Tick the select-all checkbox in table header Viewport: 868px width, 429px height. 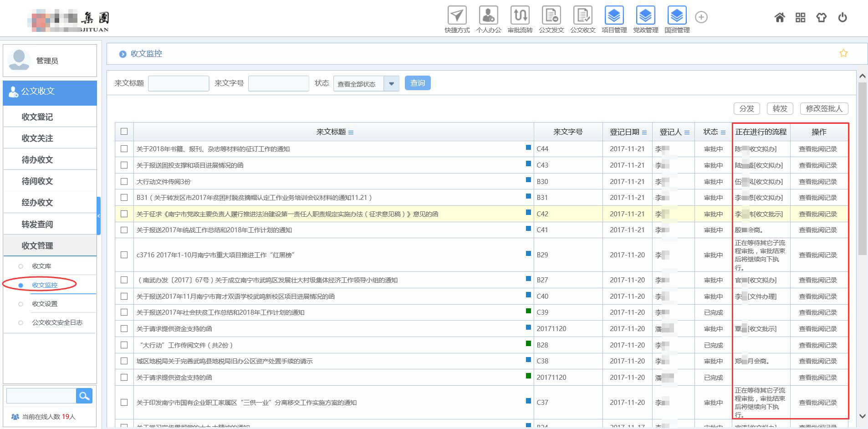124,132
